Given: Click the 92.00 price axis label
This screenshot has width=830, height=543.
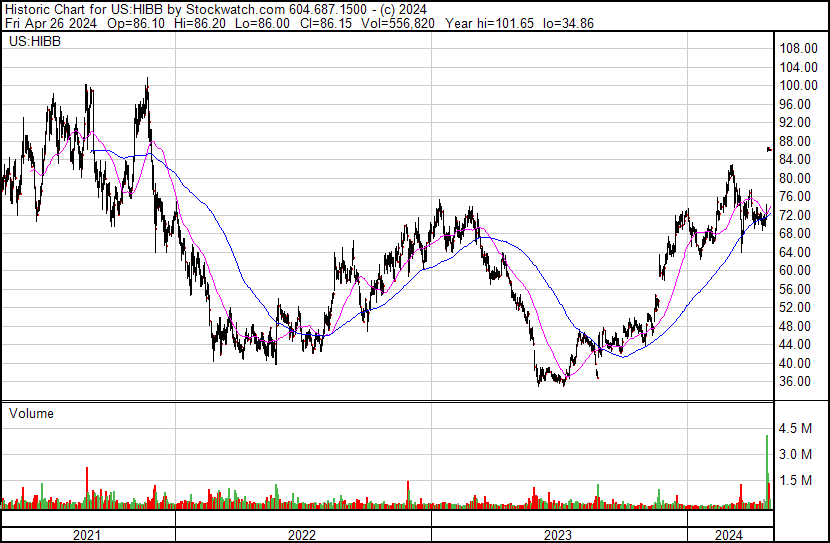Looking at the screenshot, I should coord(795,123).
